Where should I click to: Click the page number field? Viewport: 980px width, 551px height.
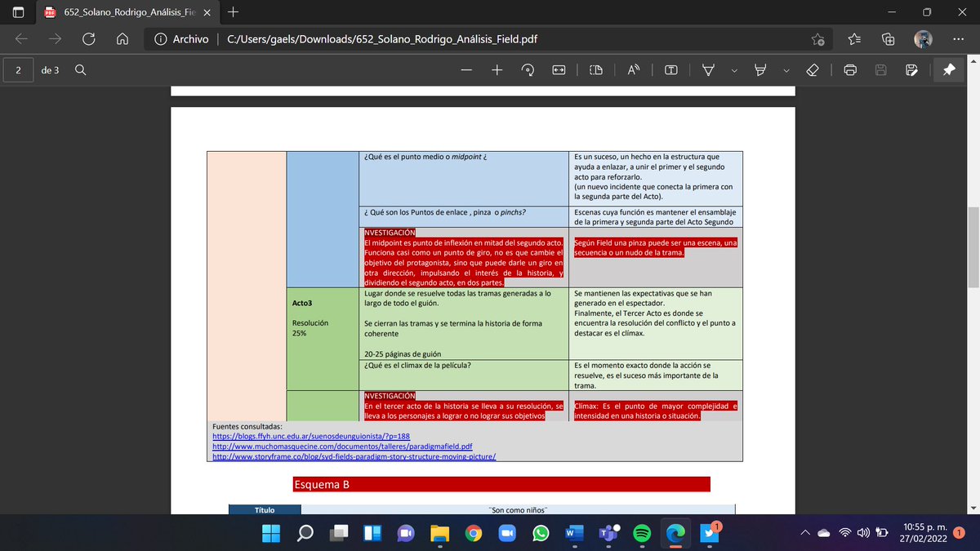(17, 70)
